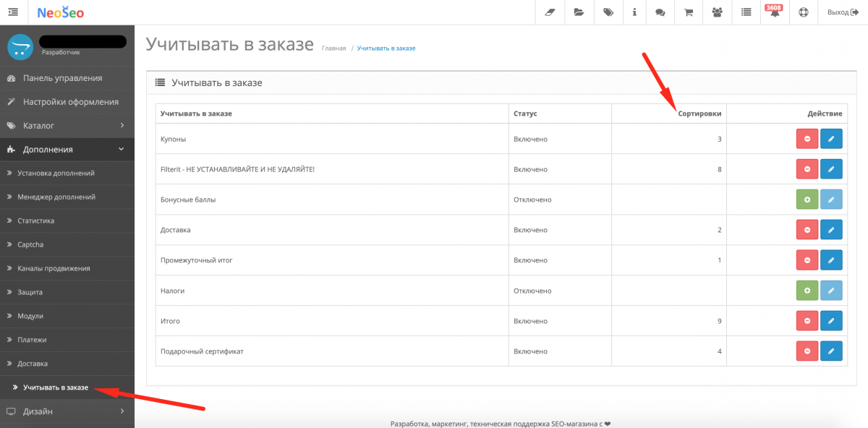Open the folder icon in top toolbar
The image size is (868, 428).
pyautogui.click(x=579, y=12)
